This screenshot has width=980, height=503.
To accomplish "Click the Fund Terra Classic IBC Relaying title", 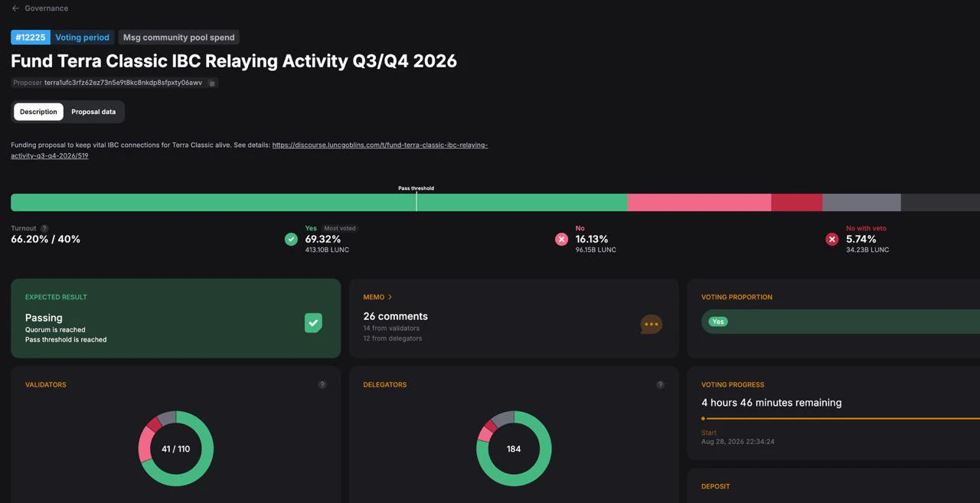I will tap(234, 61).
